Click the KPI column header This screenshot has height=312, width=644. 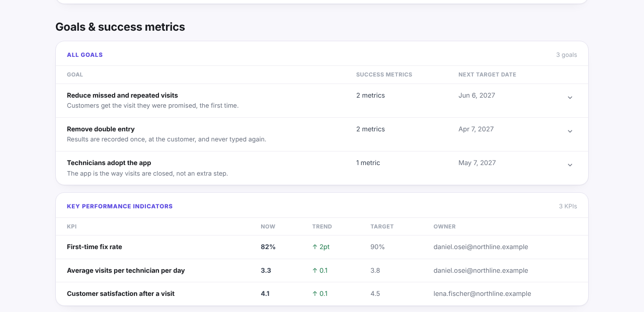72,226
